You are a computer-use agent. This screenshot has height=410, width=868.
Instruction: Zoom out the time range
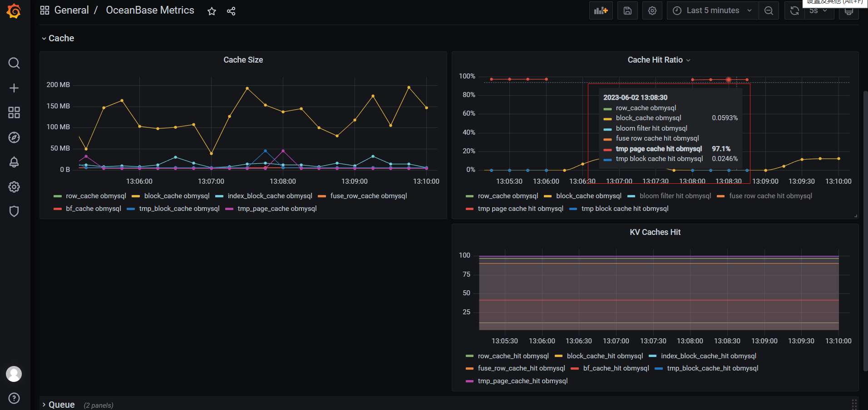[x=769, y=10]
